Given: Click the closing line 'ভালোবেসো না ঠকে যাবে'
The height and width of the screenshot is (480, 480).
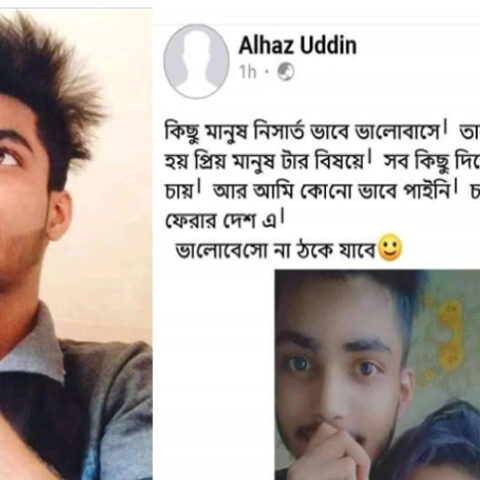Looking at the screenshot, I should pyautogui.click(x=276, y=250).
